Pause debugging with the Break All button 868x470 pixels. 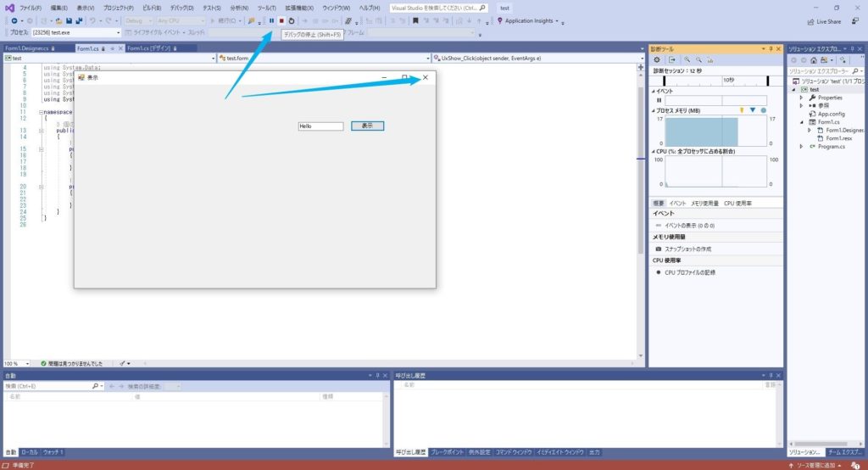tap(272, 20)
